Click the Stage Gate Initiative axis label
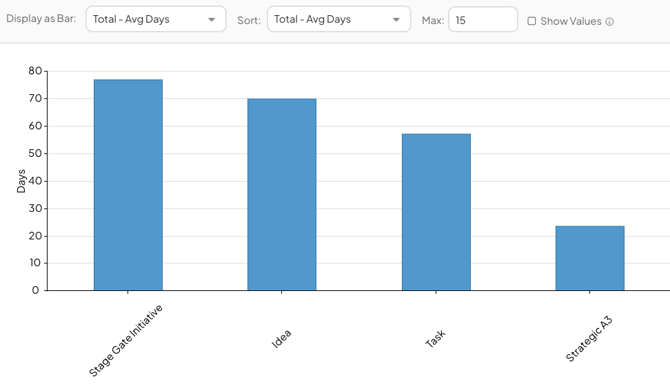The image size is (670, 388). click(126, 341)
